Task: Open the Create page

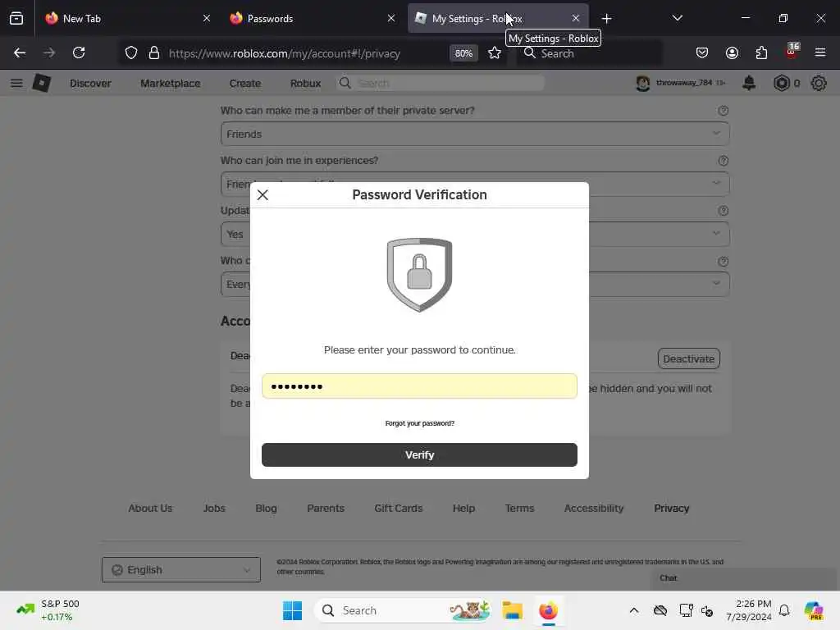Action: pyautogui.click(x=244, y=84)
